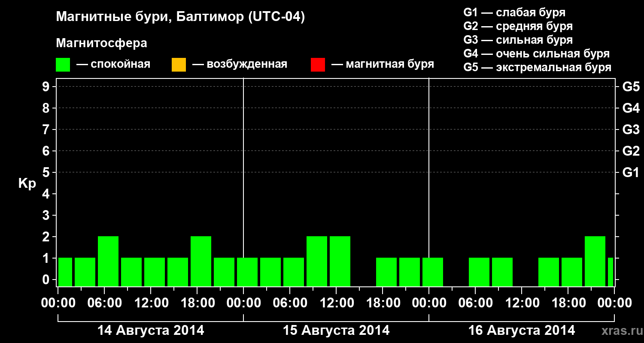
Task: Click the Kp 1 bar at 00:00 on 16 August
Action: click(433, 272)
